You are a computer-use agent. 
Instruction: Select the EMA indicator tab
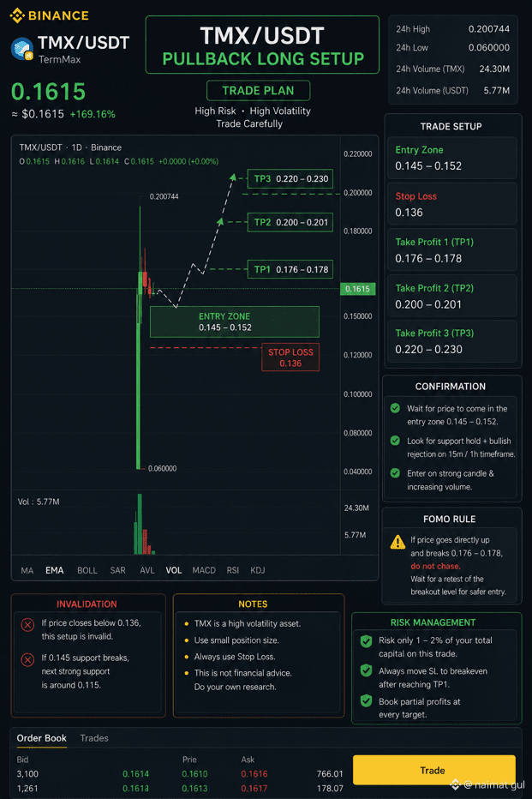tap(55, 570)
